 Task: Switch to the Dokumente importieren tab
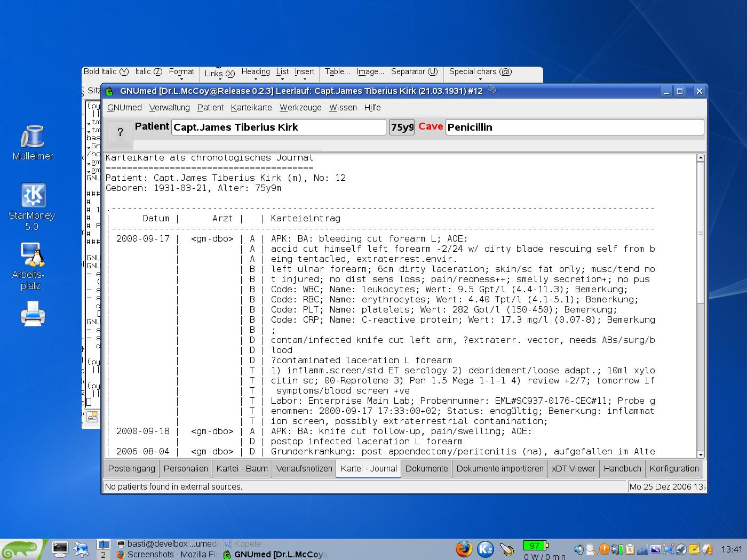pyautogui.click(x=500, y=468)
